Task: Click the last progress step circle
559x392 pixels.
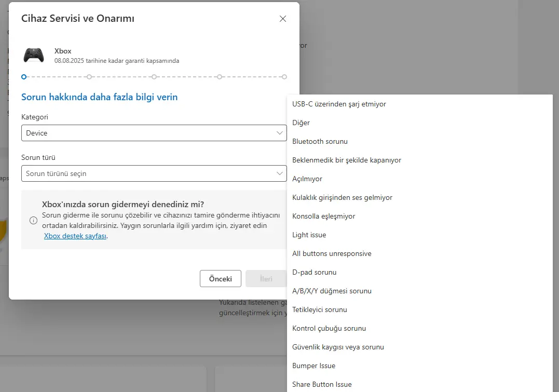Action: coord(284,77)
